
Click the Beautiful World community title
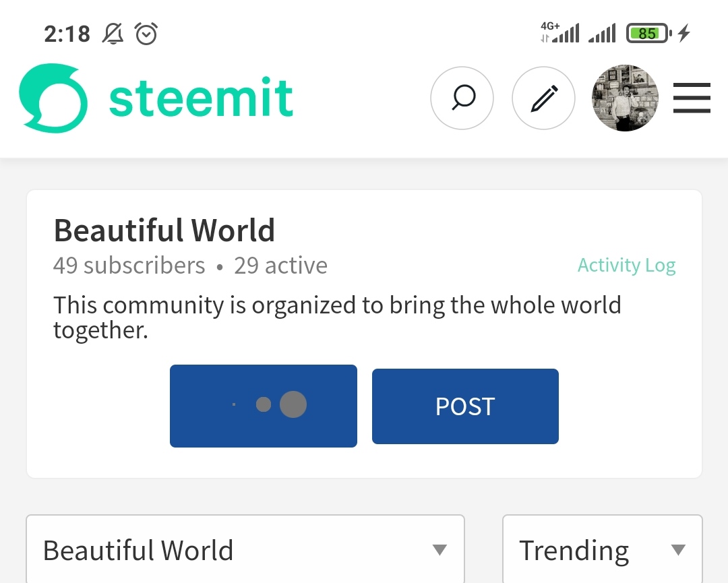(164, 231)
